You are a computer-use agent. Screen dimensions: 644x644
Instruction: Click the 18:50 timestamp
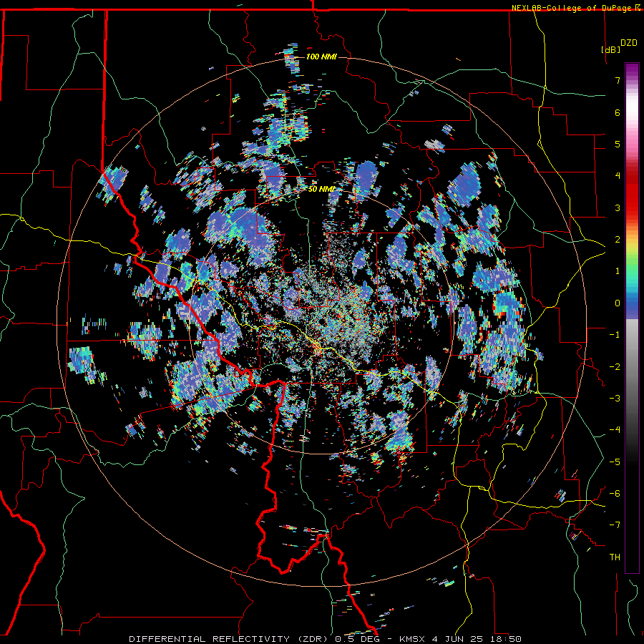tap(504, 639)
